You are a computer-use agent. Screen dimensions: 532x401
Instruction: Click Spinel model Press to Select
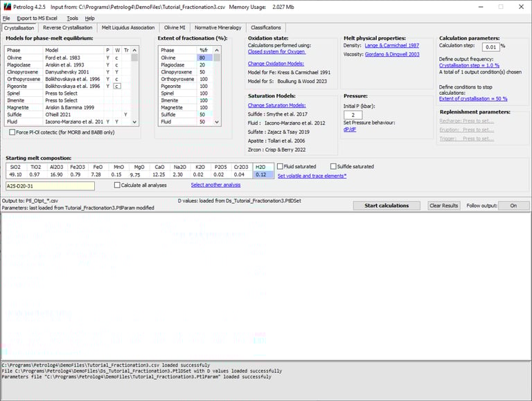(x=74, y=93)
